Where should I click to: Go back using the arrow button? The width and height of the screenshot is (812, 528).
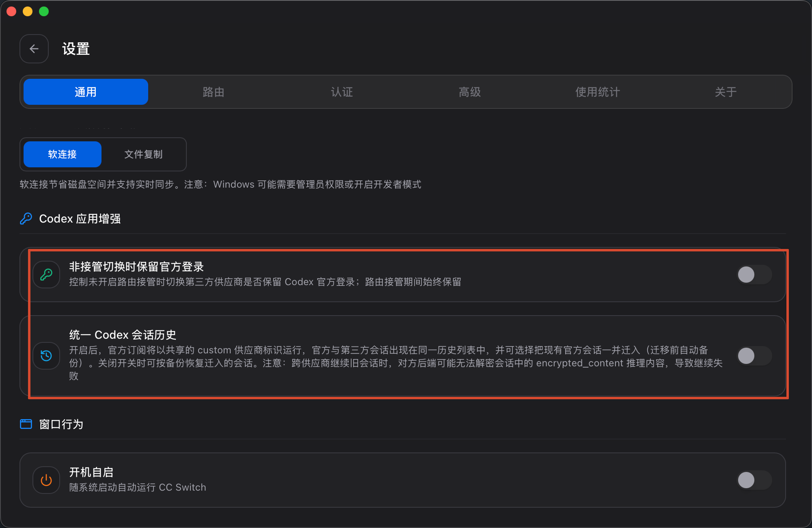click(x=34, y=49)
